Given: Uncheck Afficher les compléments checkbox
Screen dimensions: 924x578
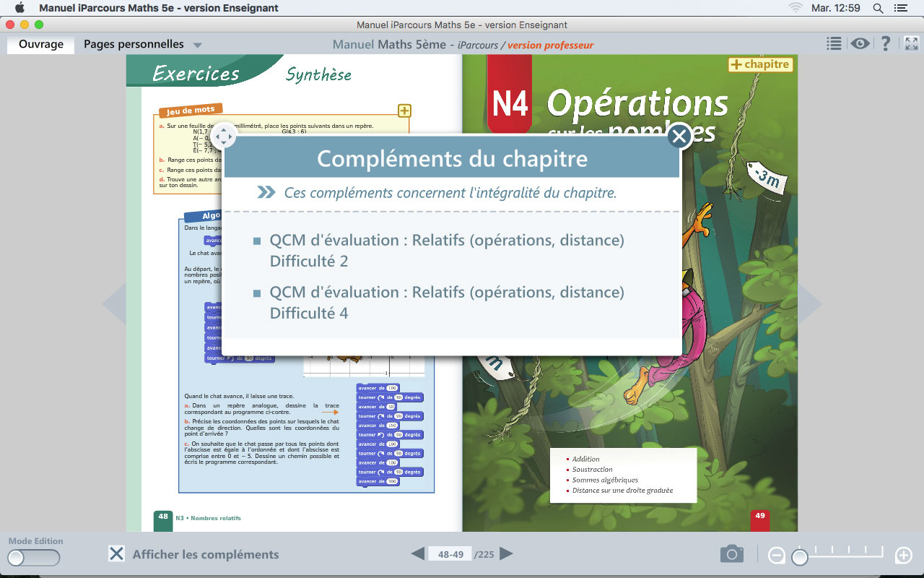Looking at the screenshot, I should [x=116, y=554].
